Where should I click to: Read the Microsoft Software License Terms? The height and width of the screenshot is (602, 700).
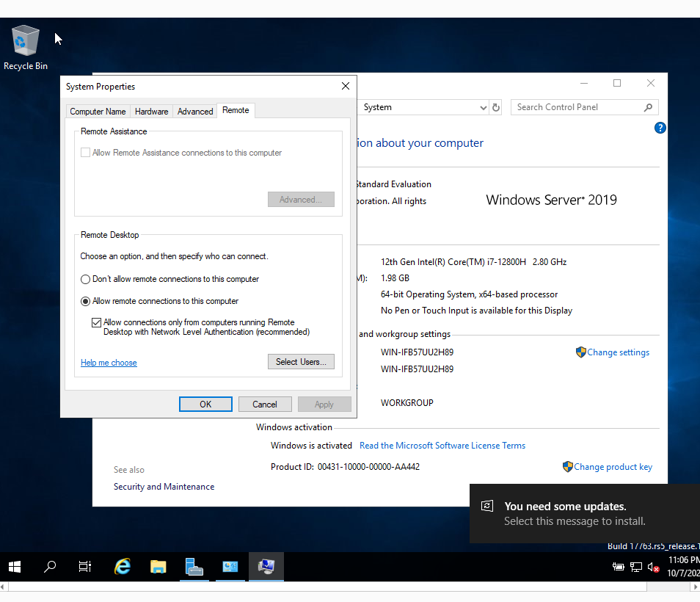442,445
